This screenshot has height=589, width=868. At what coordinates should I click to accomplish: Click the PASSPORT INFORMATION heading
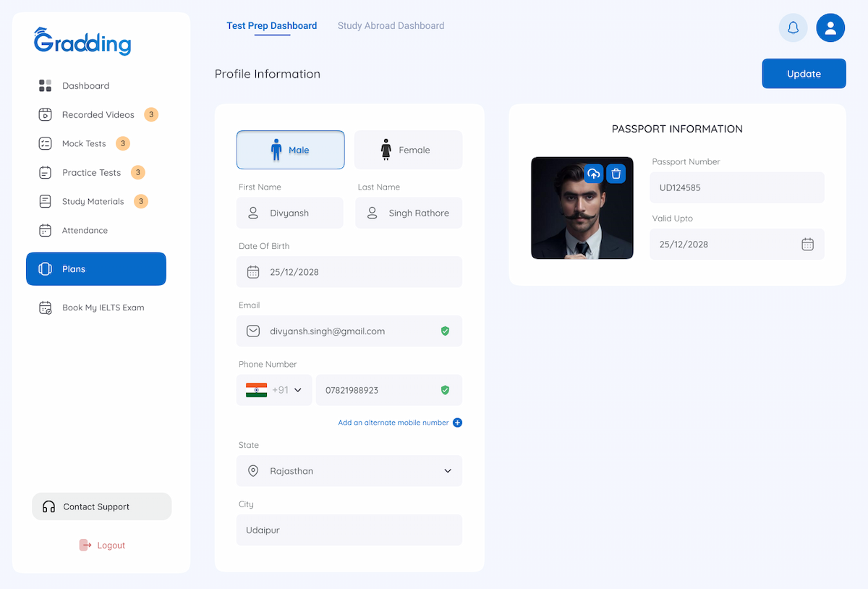pos(677,129)
